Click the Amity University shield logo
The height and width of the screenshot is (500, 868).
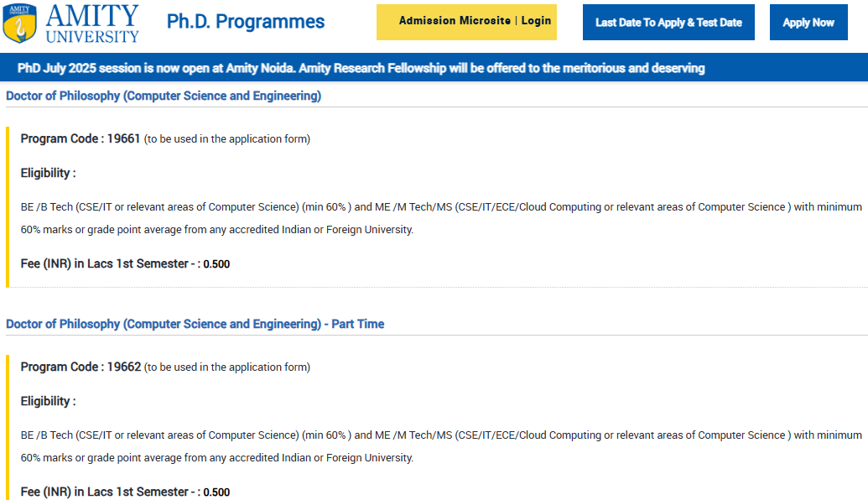coord(20,23)
